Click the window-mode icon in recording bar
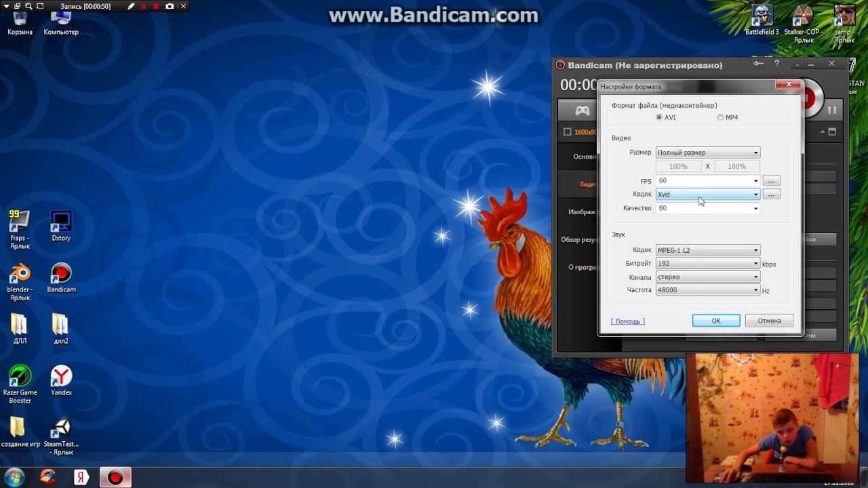868x488 pixels. click(17, 6)
